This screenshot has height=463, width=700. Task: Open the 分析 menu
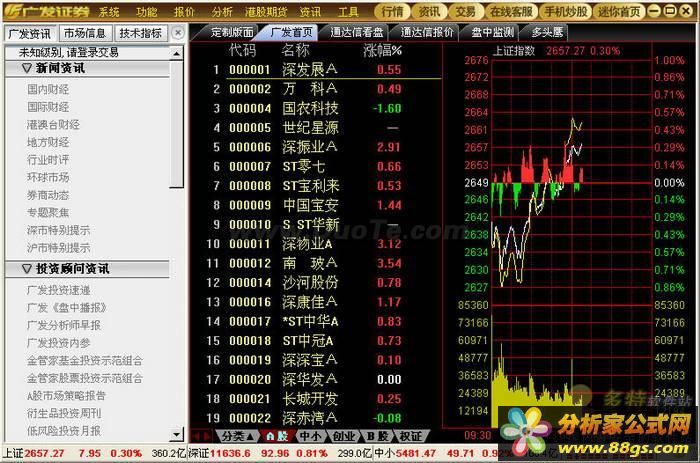[x=222, y=12]
